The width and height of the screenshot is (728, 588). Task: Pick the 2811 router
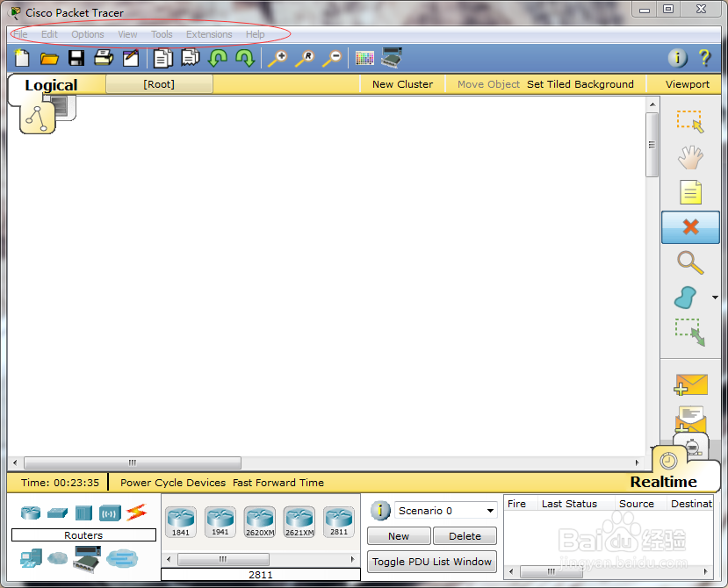point(339,521)
